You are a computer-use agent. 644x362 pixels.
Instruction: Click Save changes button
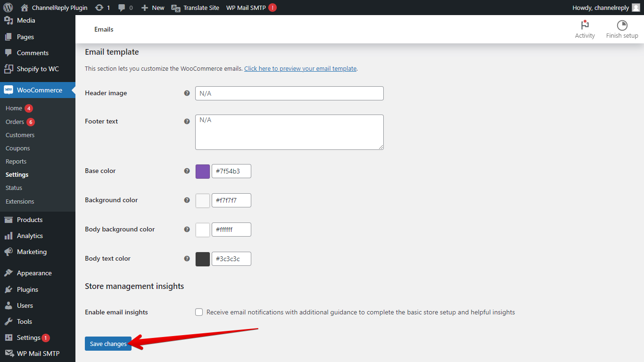(x=108, y=344)
